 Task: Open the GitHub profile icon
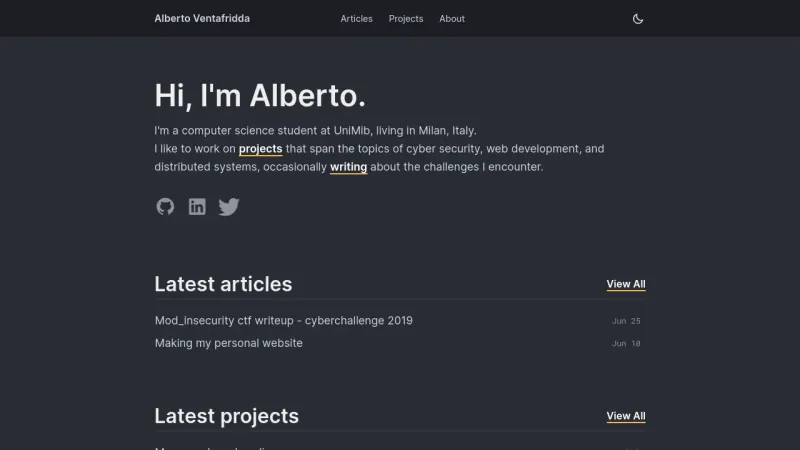[165, 207]
